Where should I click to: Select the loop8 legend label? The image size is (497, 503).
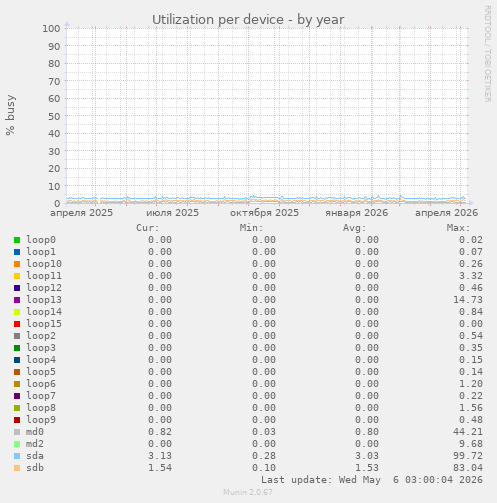[41, 408]
